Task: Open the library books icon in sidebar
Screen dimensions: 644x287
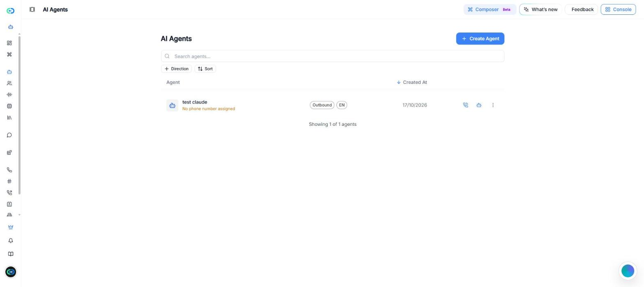Action: coord(9,118)
